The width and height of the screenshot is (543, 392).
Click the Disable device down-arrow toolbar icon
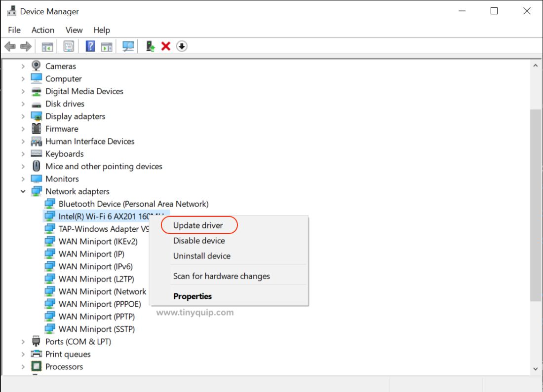point(182,46)
